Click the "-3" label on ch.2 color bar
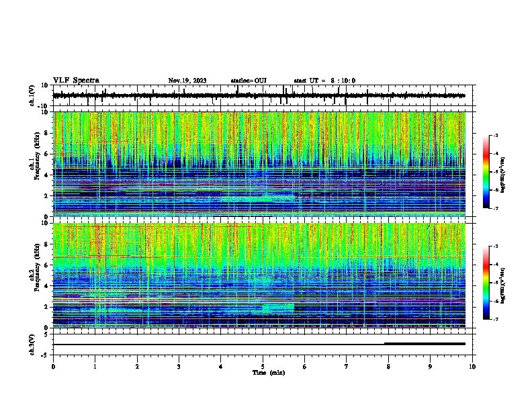The image size is (532, 411). pyautogui.click(x=495, y=246)
